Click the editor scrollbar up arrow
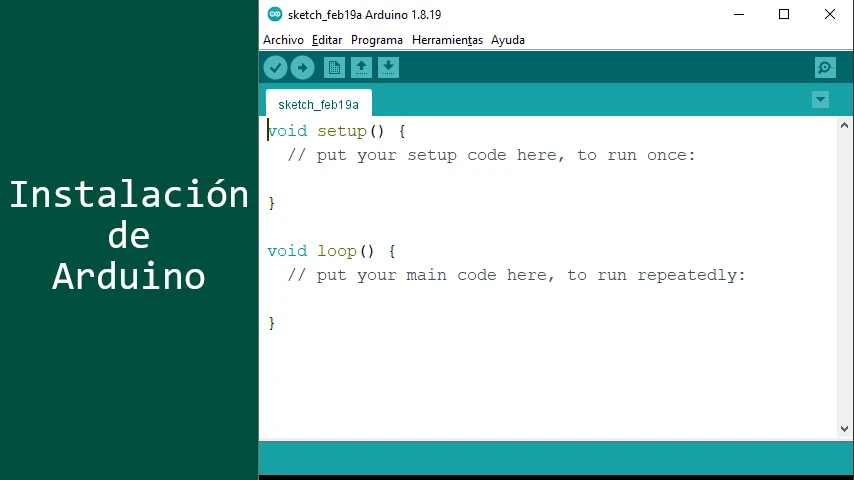This screenshot has height=480, width=854. (x=844, y=126)
